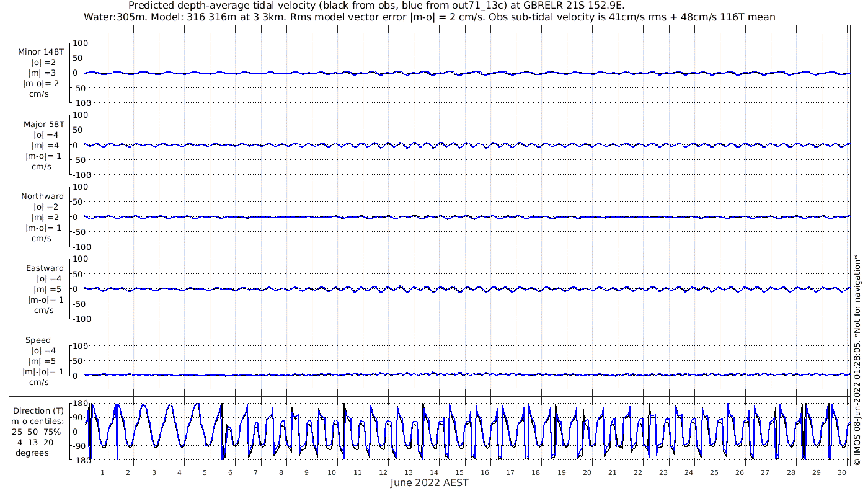Click the 180 tick of the Direction panel

point(81,404)
